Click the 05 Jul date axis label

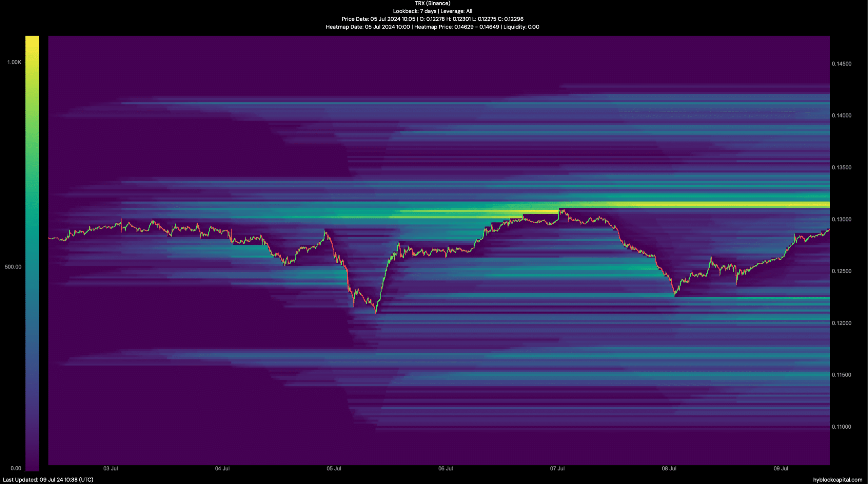334,468
